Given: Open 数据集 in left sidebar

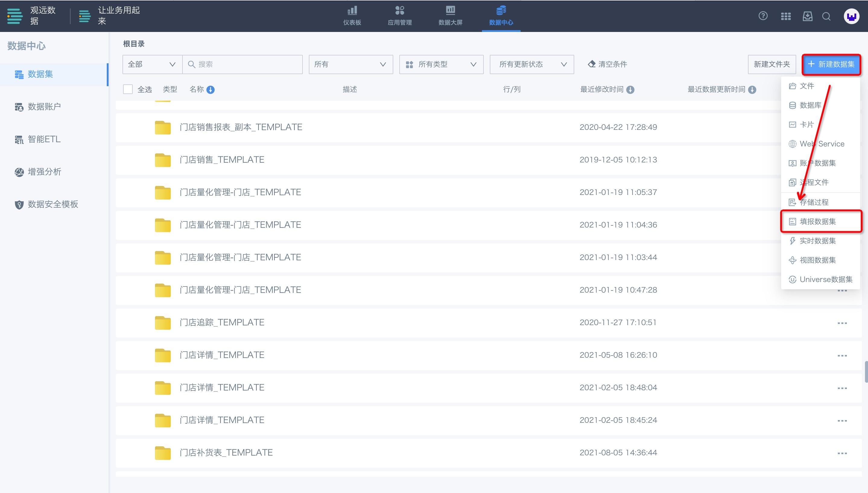Looking at the screenshot, I should point(54,74).
